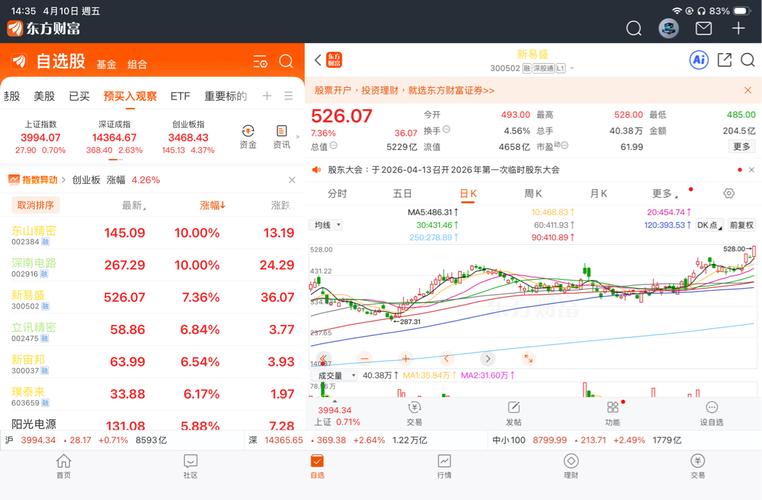Select the 新宙邦 300037 stock row

(x=153, y=362)
